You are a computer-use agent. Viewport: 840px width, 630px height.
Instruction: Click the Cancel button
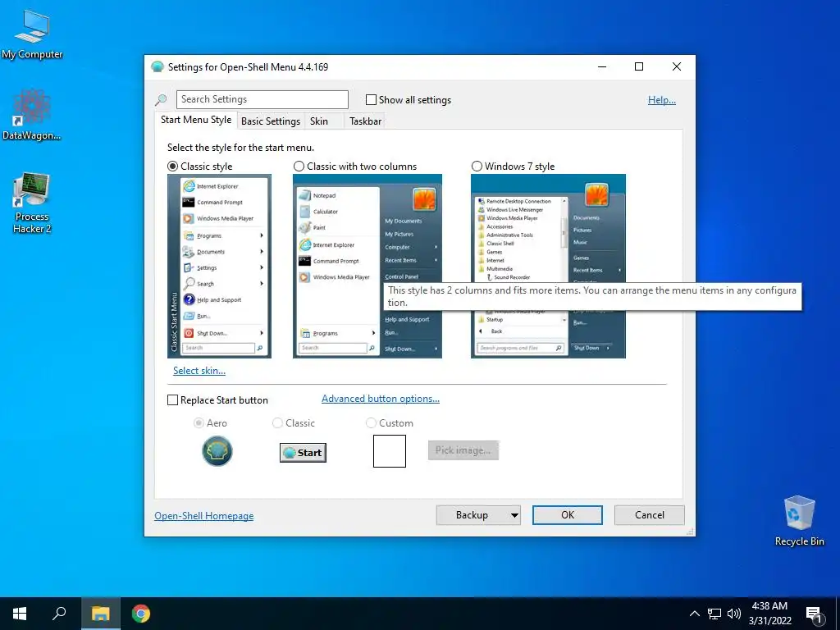(x=650, y=515)
